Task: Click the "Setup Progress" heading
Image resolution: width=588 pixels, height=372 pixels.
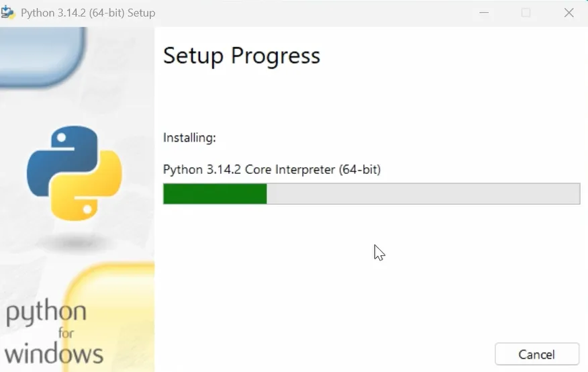Action: tap(242, 56)
